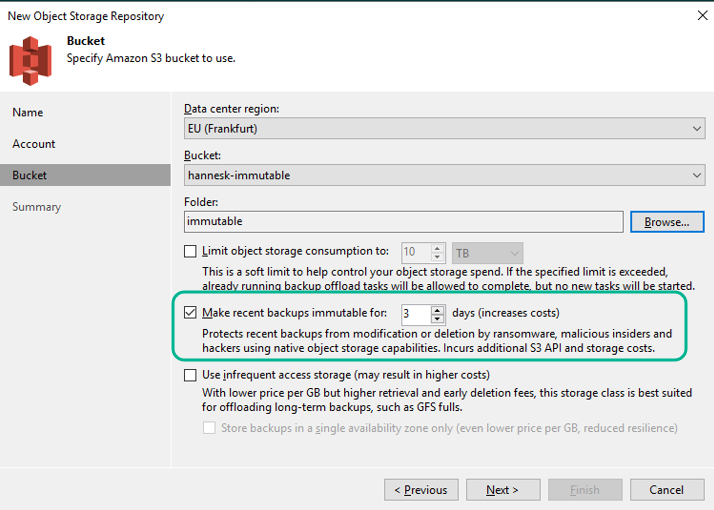The width and height of the screenshot is (714, 510).
Task: Open the Data center region dropdown
Action: point(444,128)
